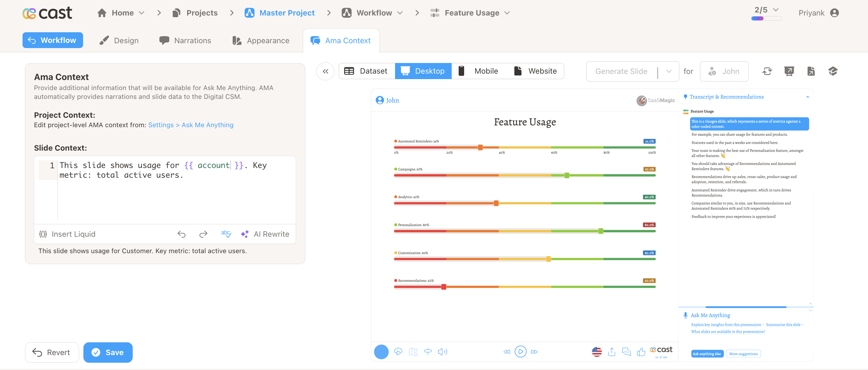Open Settings > Ask Me Anything link
868x370 pixels.
(x=191, y=125)
